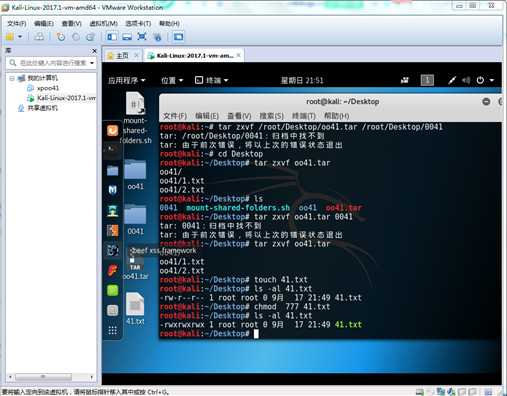Select 共享虚拟机 in the library tree

(42, 108)
